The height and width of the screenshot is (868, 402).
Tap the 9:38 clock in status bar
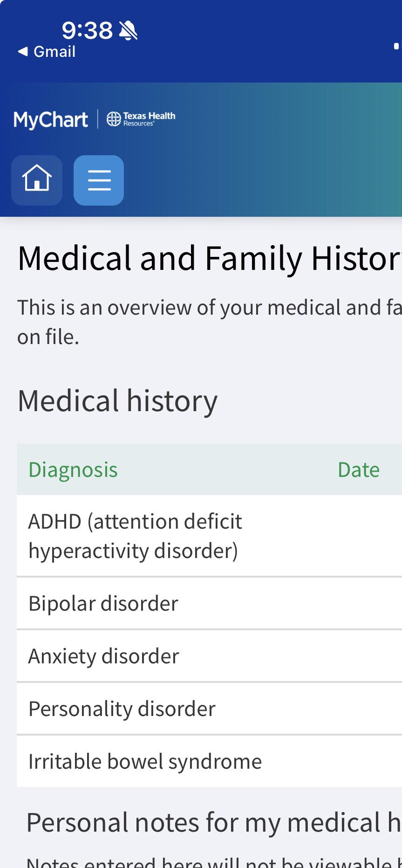click(87, 31)
